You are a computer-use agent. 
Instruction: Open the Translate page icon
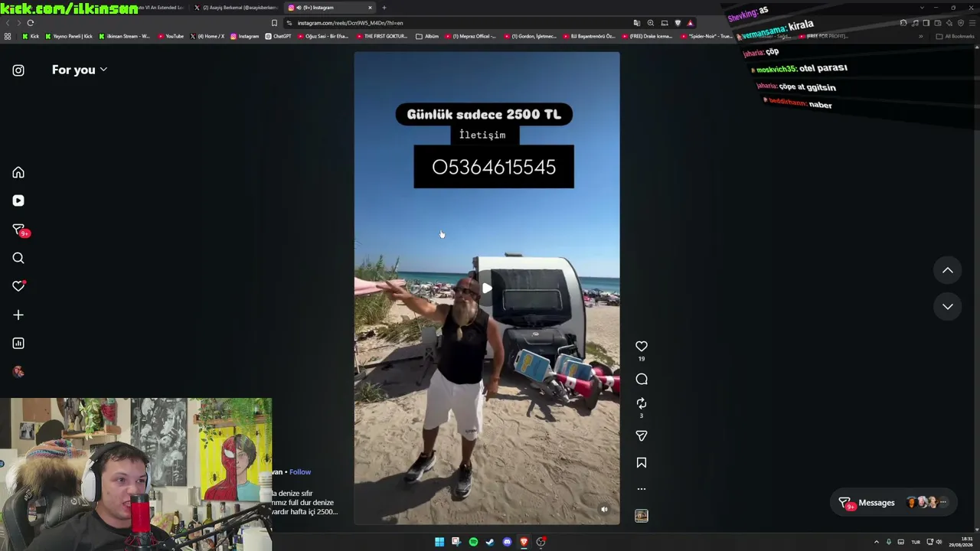pyautogui.click(x=637, y=23)
